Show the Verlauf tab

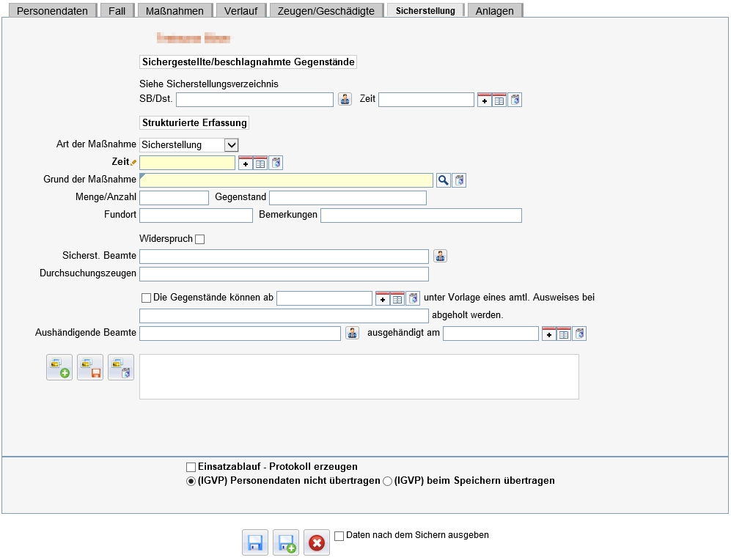(x=241, y=11)
